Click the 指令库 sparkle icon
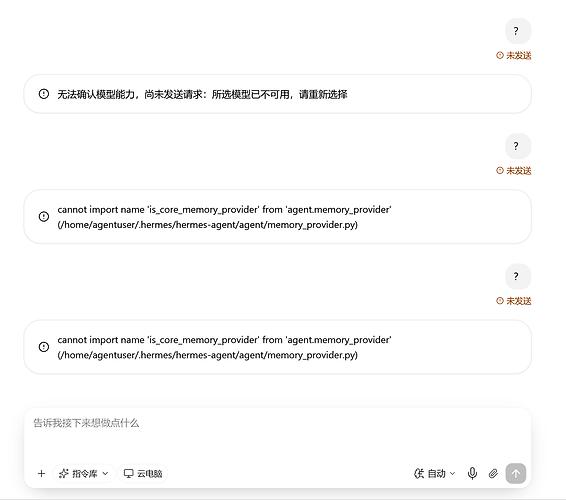The height and width of the screenshot is (500, 566). click(64, 473)
